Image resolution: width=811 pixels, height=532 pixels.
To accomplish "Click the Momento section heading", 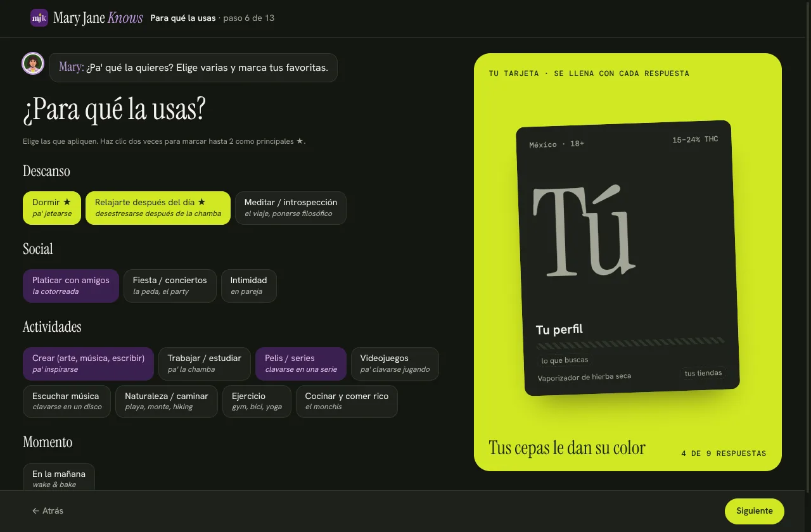I will pos(48,442).
